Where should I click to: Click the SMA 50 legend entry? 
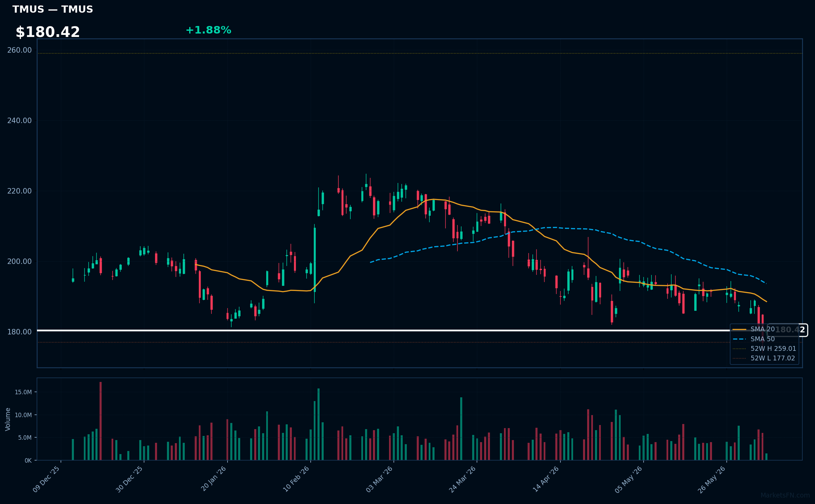(x=754, y=339)
